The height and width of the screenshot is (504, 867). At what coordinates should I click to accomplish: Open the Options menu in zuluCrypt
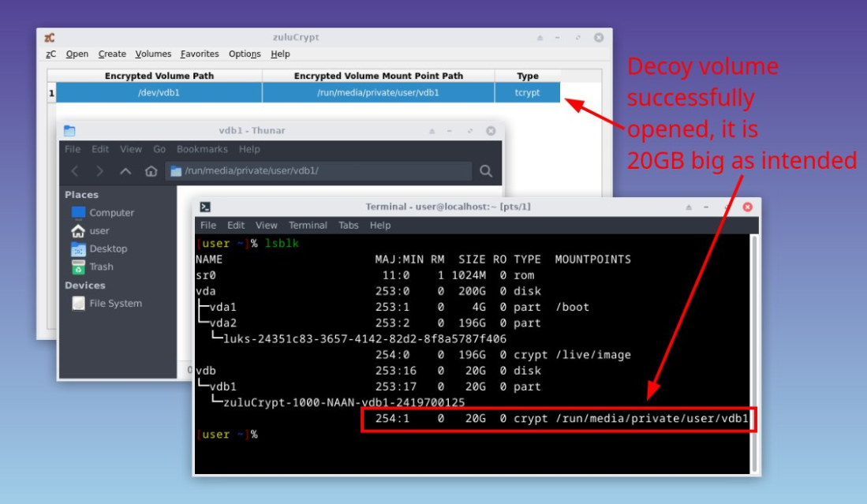245,54
